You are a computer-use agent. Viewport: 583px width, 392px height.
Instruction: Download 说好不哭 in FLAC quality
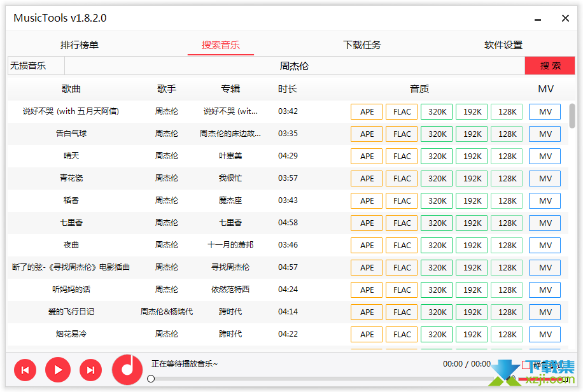[x=402, y=111]
